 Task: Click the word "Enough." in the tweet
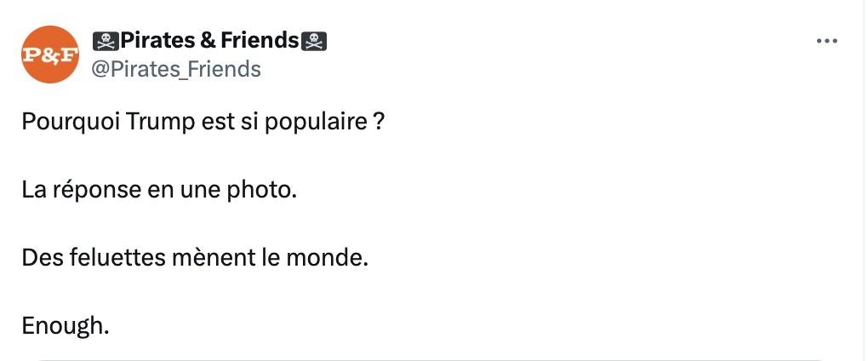(66, 326)
